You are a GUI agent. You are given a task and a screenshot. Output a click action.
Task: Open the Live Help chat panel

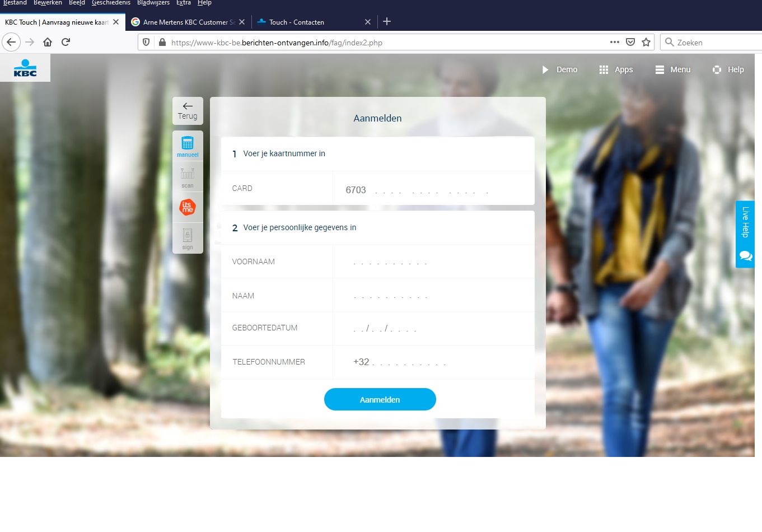point(745,234)
